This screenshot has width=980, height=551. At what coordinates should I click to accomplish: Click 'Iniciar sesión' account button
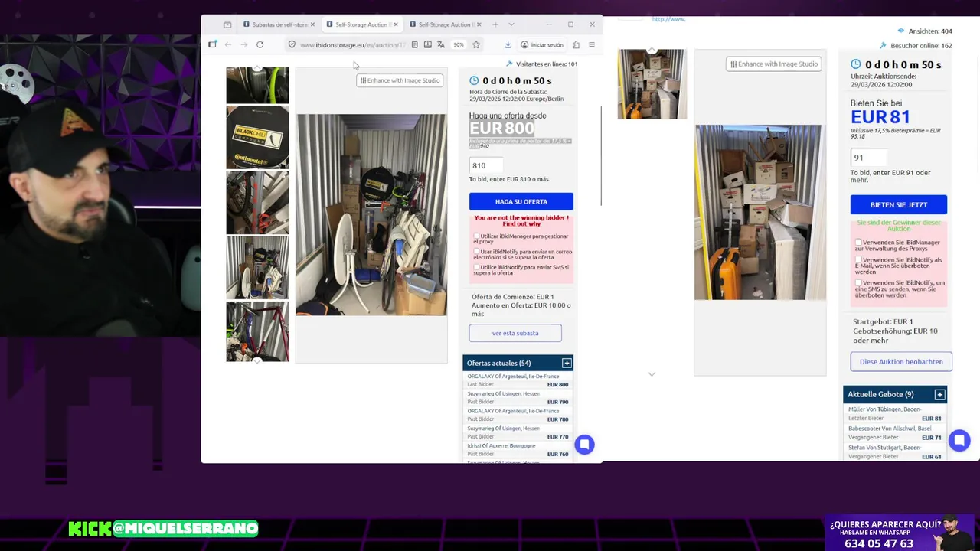(x=541, y=44)
